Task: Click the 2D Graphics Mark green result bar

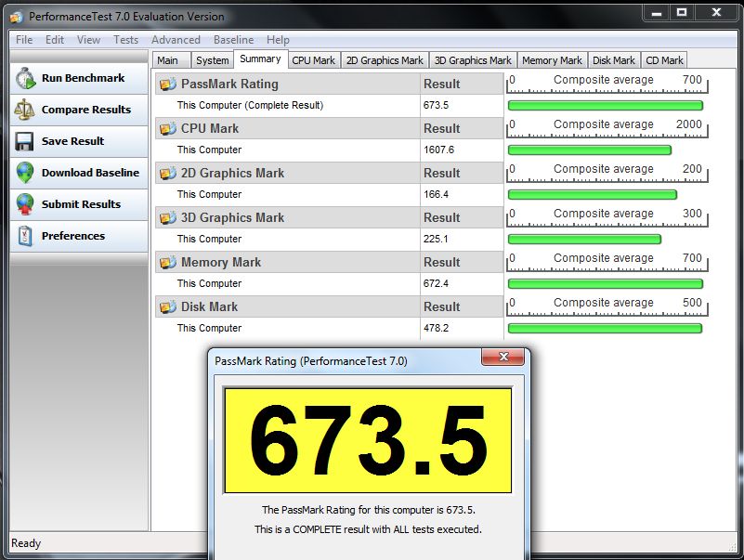Action: [x=593, y=195]
